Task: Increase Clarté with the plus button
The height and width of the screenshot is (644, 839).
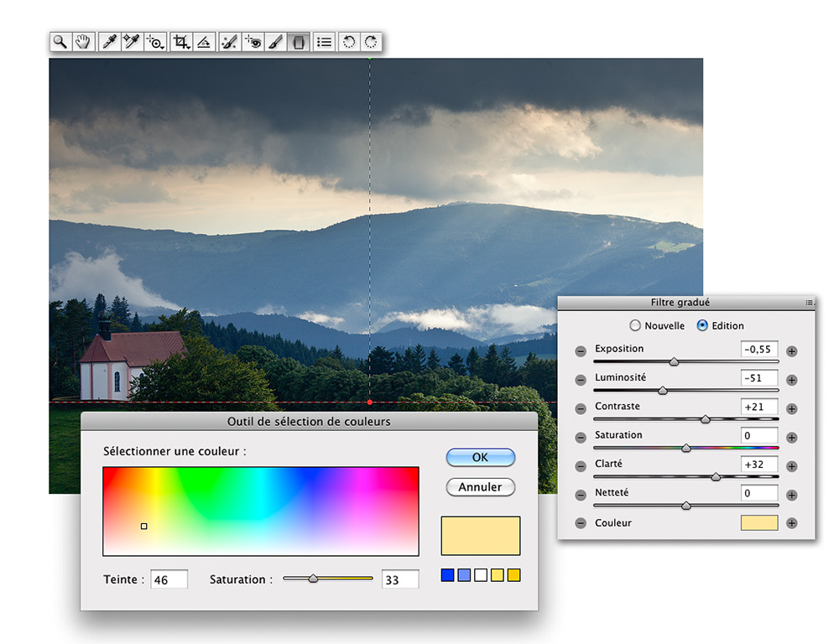Action: [x=792, y=466]
